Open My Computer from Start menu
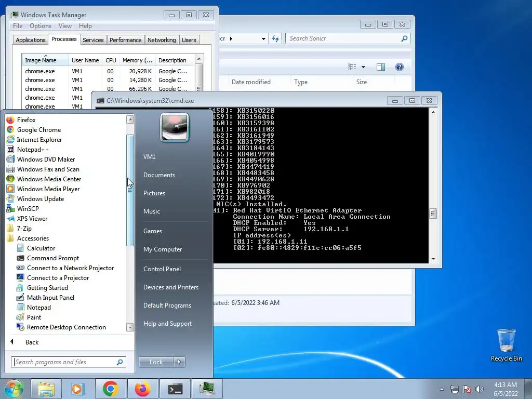 point(163,249)
